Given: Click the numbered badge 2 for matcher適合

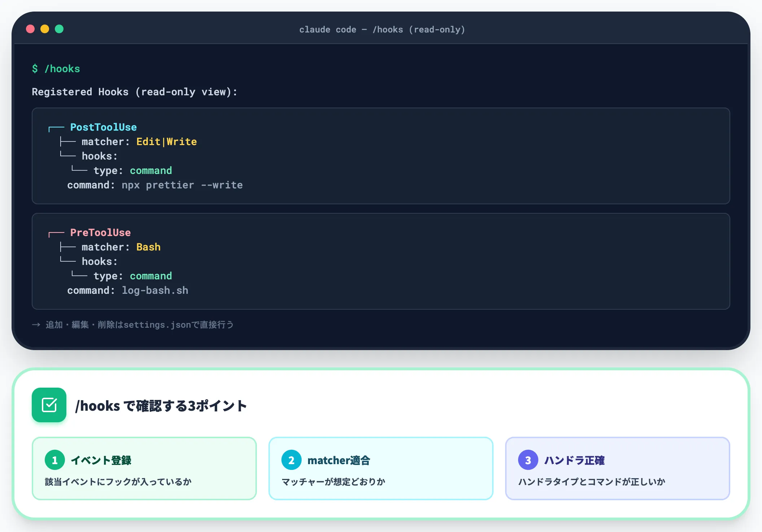Looking at the screenshot, I should [292, 460].
